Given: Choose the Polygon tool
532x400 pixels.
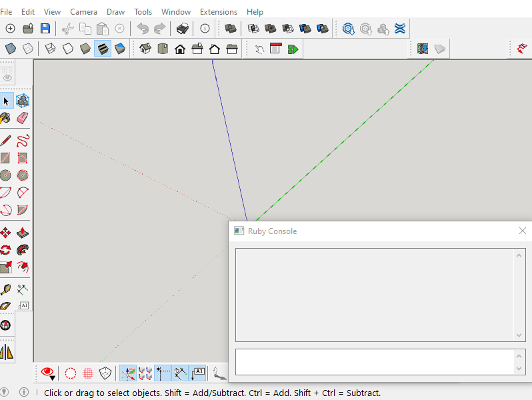Looking at the screenshot, I should [x=23, y=175].
